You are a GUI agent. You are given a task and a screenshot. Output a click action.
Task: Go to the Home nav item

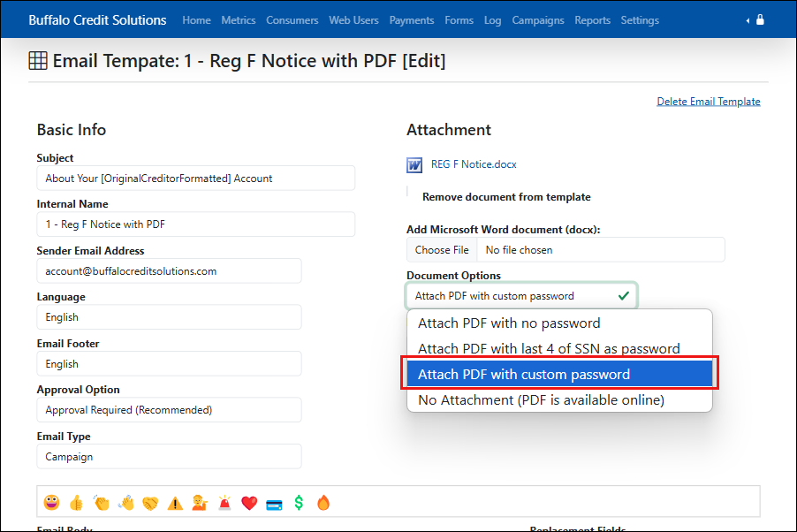tap(197, 20)
